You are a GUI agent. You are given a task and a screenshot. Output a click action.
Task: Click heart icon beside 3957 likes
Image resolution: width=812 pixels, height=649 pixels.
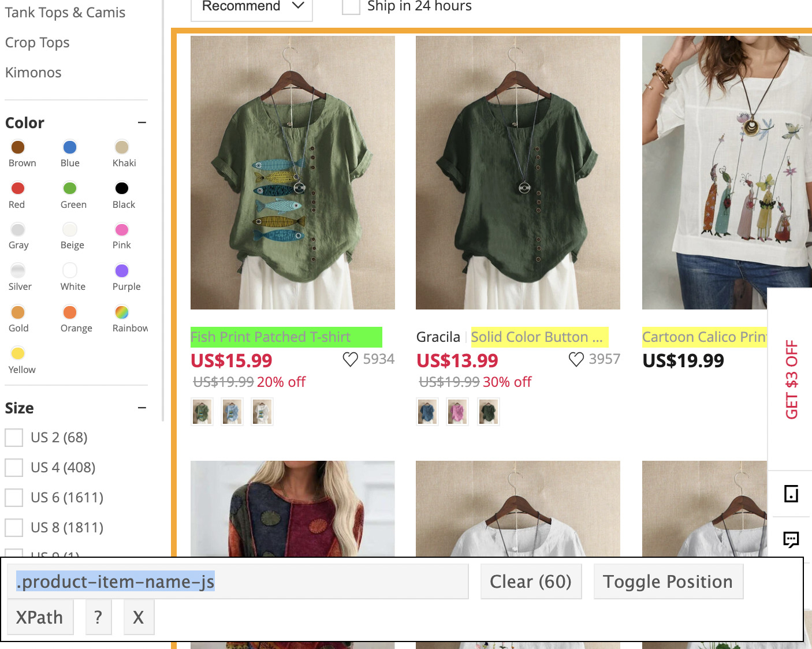click(576, 359)
